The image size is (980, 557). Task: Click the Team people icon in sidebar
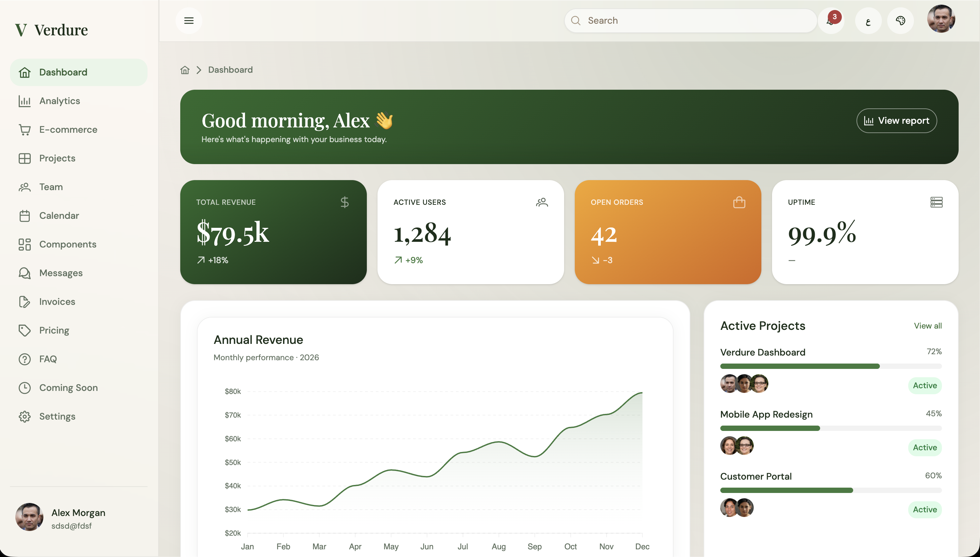pyautogui.click(x=24, y=187)
